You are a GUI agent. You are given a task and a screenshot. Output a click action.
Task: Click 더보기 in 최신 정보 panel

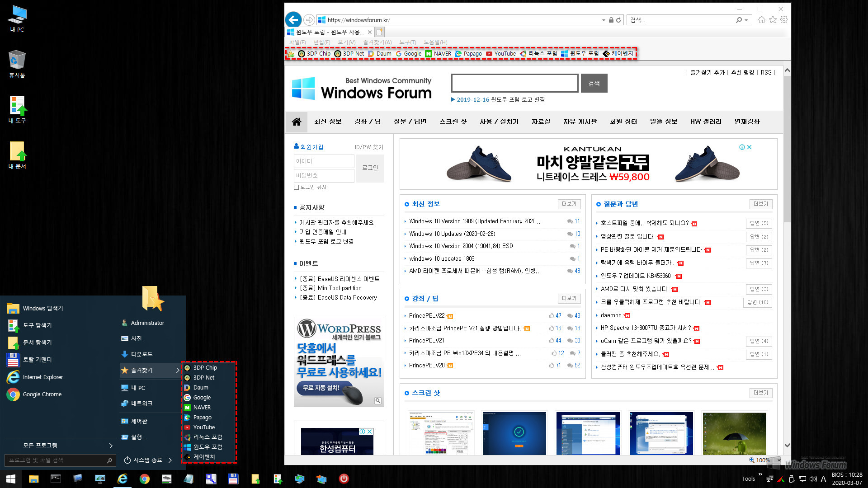(x=569, y=204)
